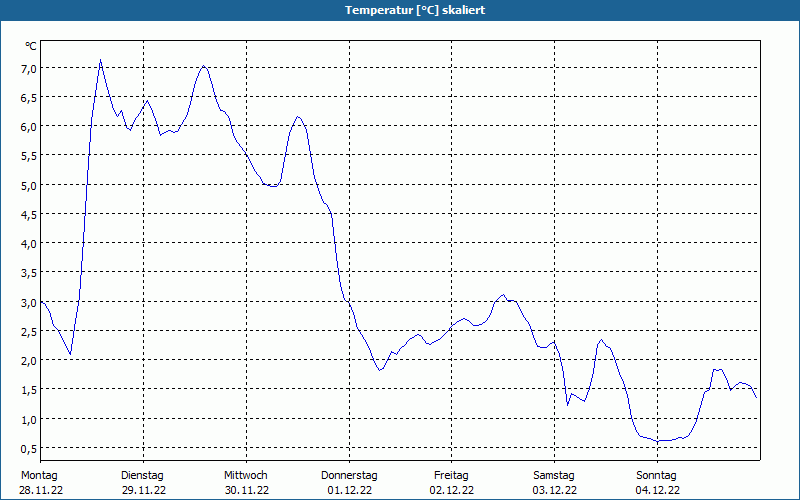Select the 30.11.22 date label
This screenshot has width=800, height=500.
[247, 490]
